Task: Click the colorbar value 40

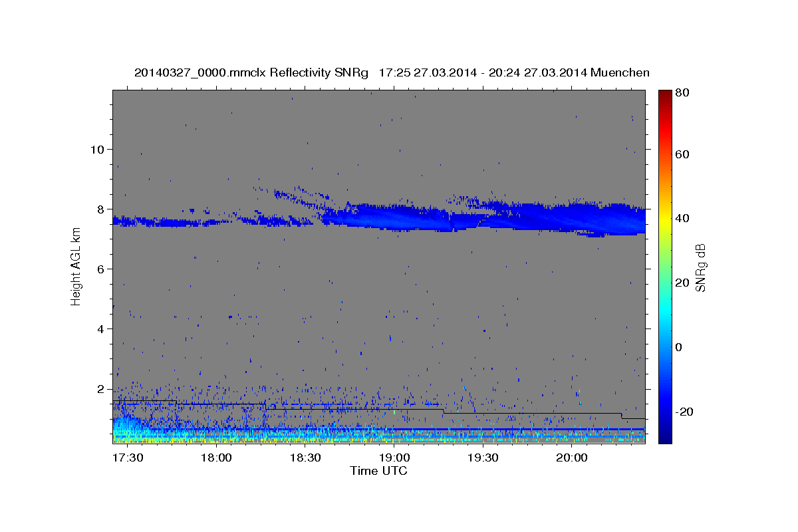Action: tap(683, 218)
